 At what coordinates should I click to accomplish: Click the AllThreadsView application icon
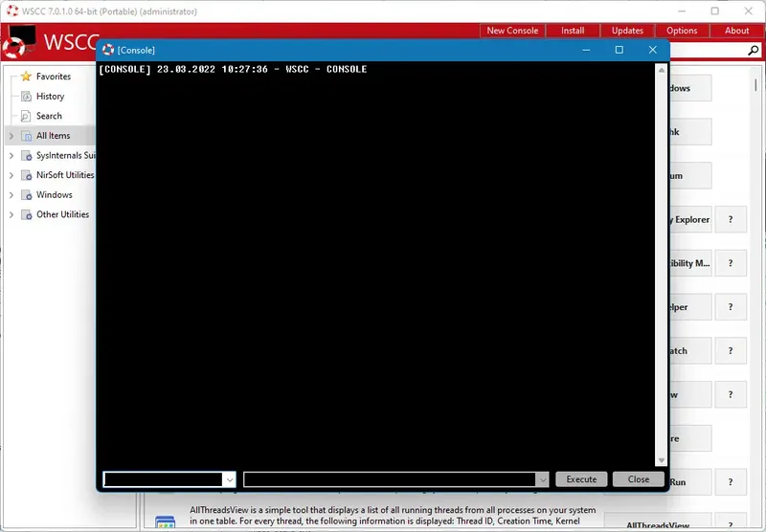point(166,522)
